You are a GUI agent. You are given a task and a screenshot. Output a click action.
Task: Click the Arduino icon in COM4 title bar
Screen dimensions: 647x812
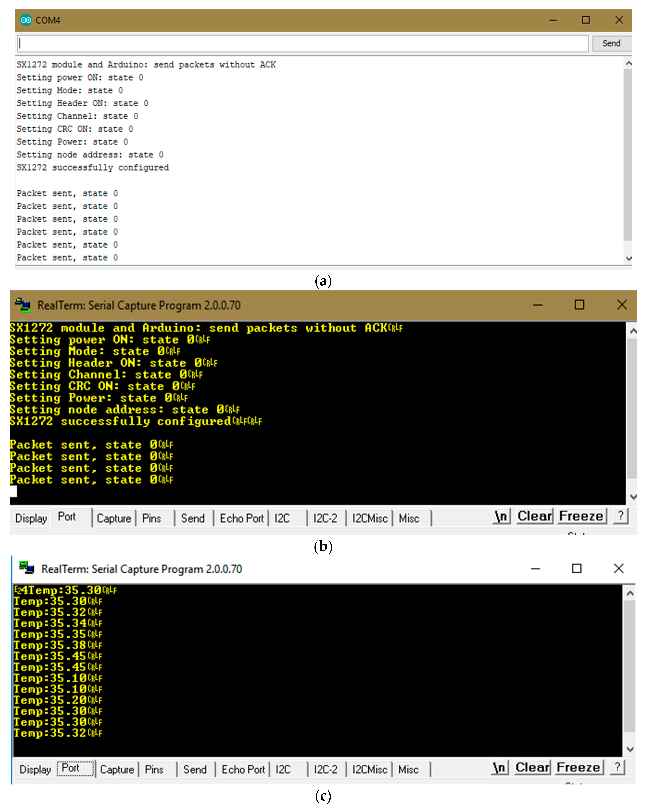pos(26,20)
